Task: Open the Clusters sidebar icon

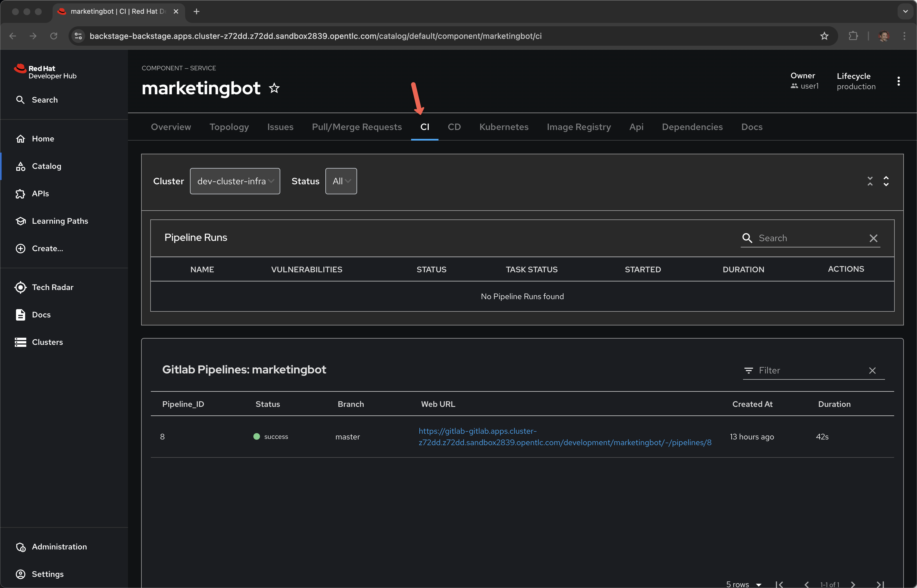Action: pyautogui.click(x=21, y=342)
